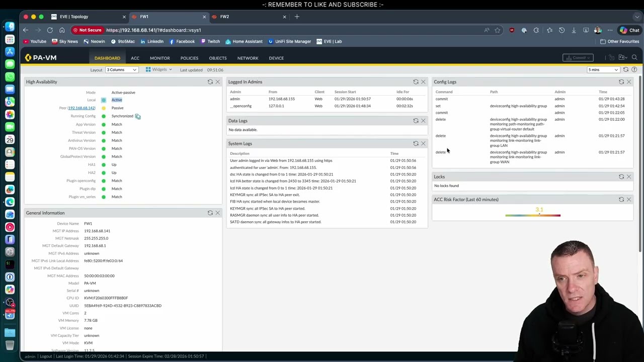Refresh the High Availability widget
Image resolution: width=644 pixels, height=362 pixels.
pyautogui.click(x=210, y=81)
